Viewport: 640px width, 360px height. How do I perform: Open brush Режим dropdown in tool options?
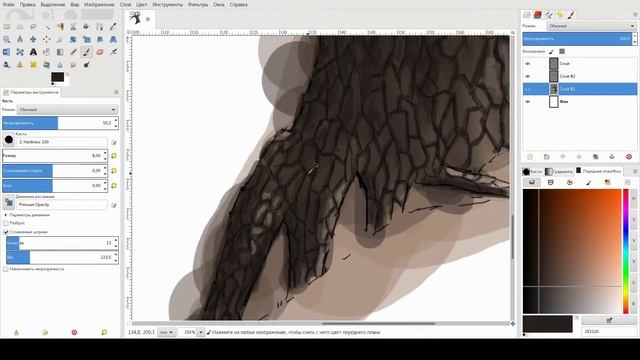[x=67, y=110]
